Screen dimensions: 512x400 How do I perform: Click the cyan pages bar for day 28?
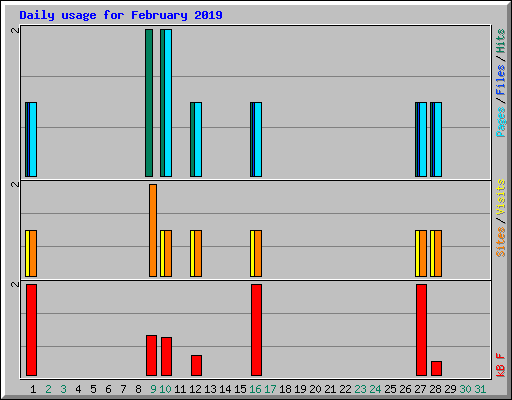pyautogui.click(x=438, y=139)
